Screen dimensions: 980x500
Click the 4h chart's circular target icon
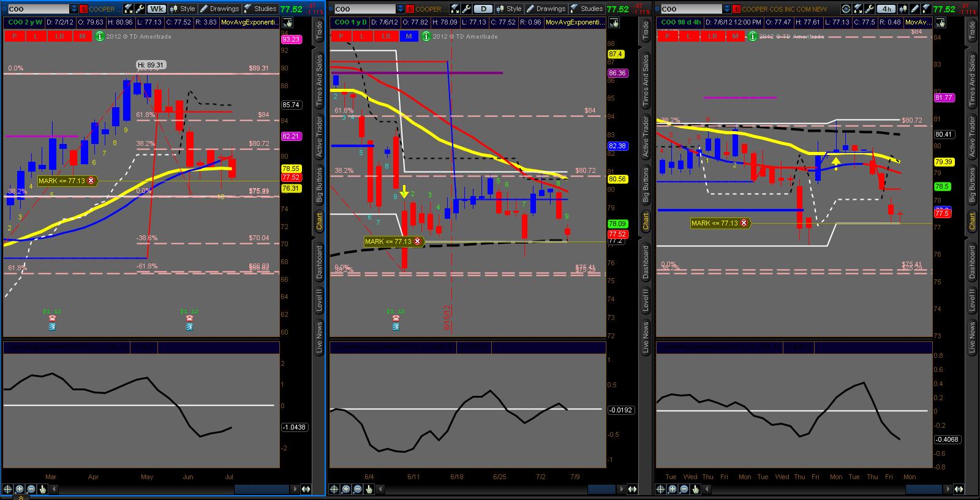click(x=846, y=9)
